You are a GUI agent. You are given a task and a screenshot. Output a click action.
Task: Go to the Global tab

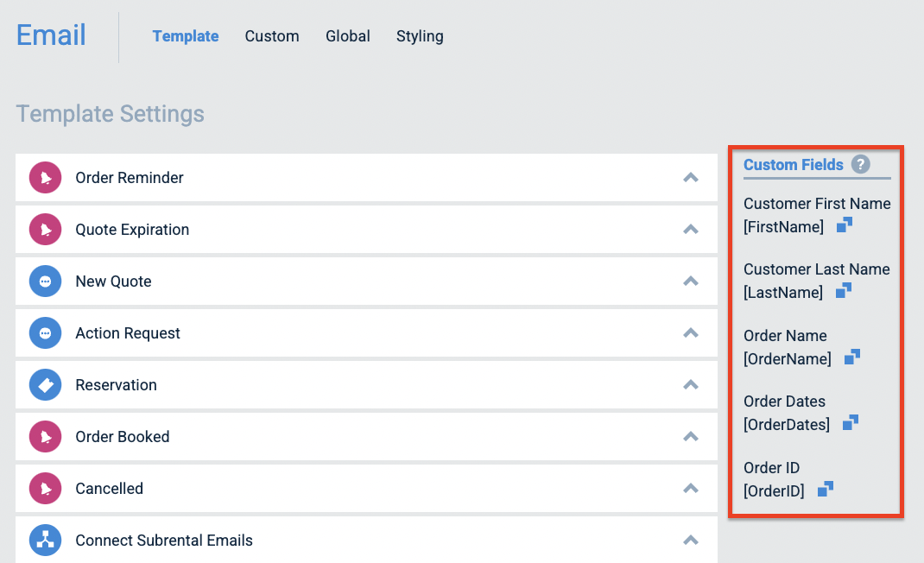(x=348, y=36)
